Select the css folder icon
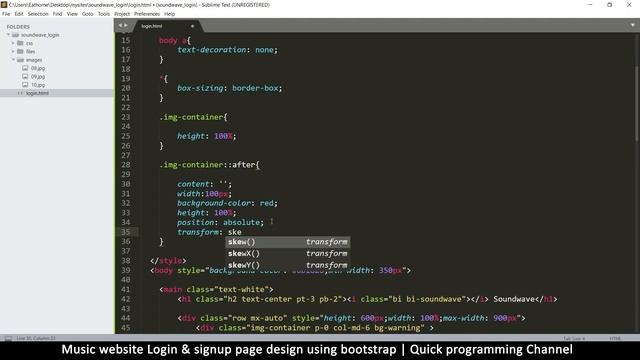Screen dimensions: 640x360 coord(20,43)
